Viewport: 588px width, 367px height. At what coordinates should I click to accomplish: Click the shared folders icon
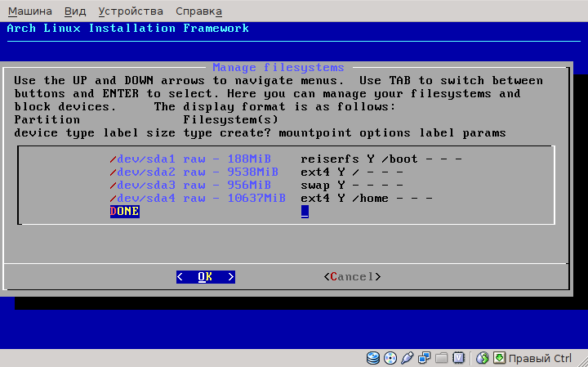tap(441, 358)
